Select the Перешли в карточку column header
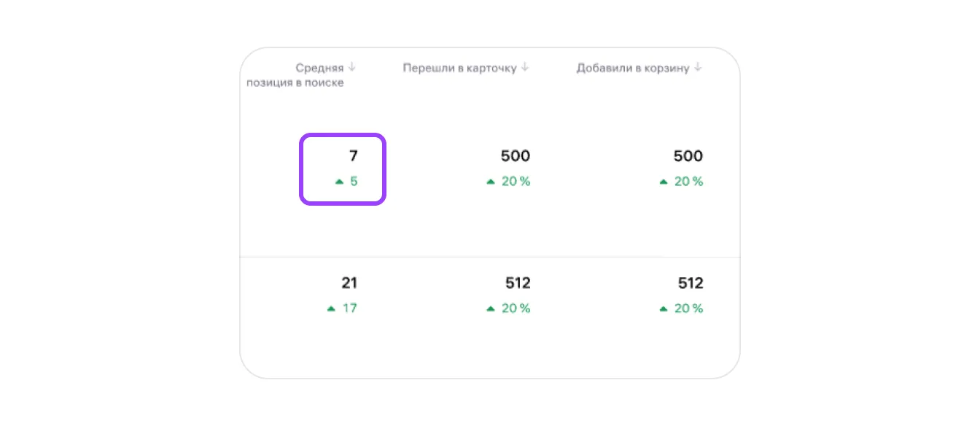Viewport: 980px width, 426px height. 459,68
